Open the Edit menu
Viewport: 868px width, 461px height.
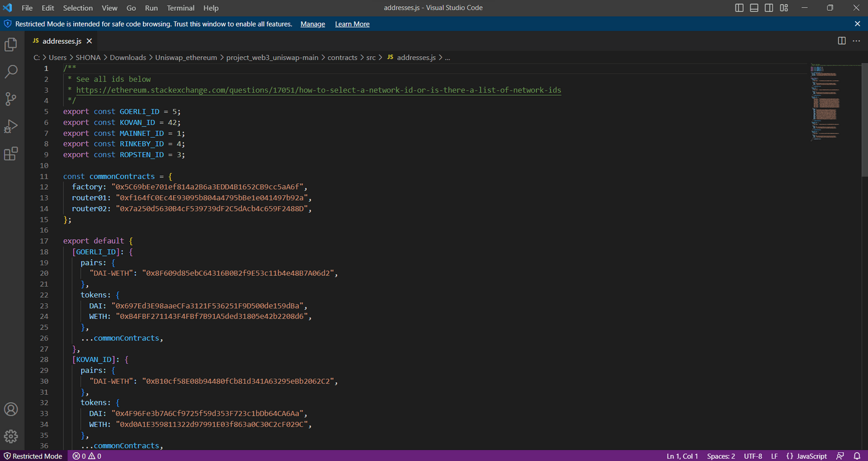point(48,8)
